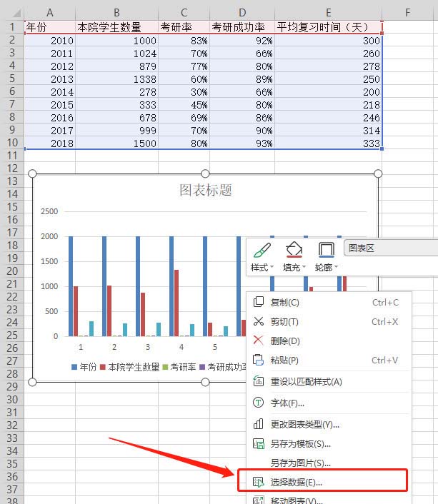The width and height of the screenshot is (438, 504).
Task: Click horizontal axis label 3
Action: 147,347
